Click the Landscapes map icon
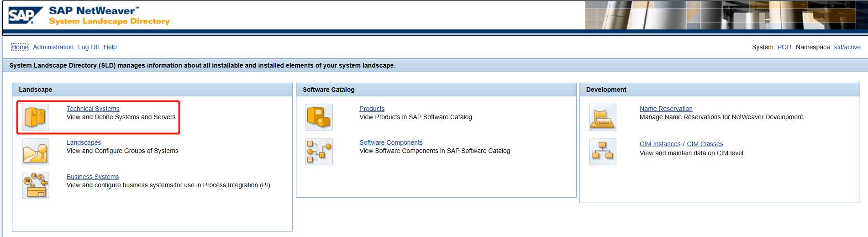Screen dimensions: 868x237 pyautogui.click(x=36, y=152)
